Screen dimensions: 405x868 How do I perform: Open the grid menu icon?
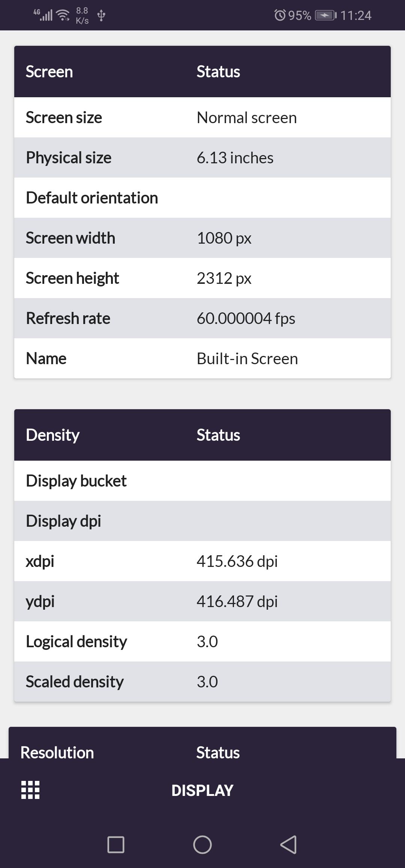(x=30, y=790)
